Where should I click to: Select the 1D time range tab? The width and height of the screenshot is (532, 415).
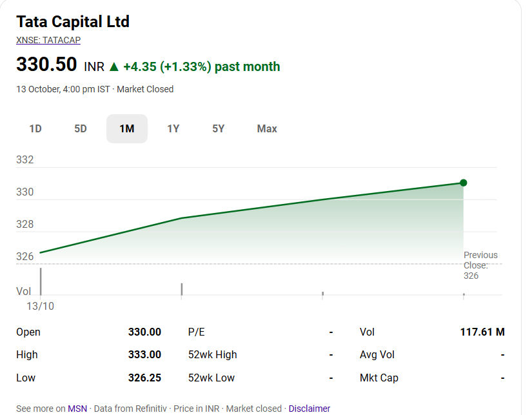click(35, 128)
